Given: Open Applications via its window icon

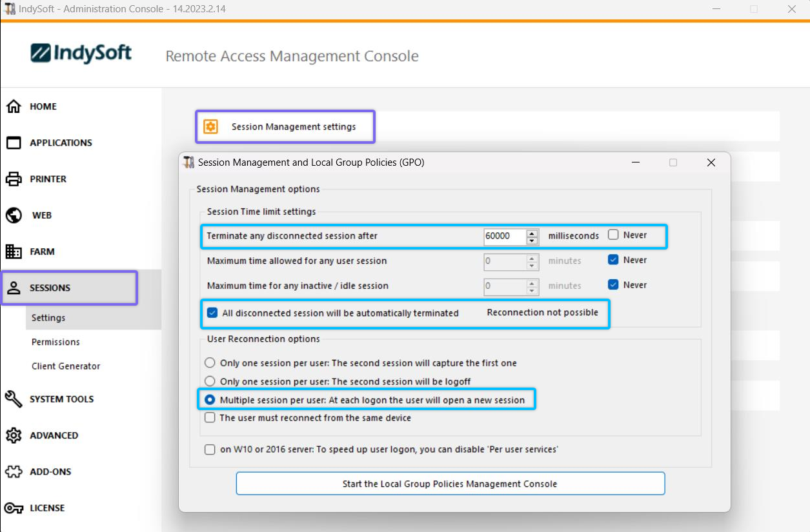Looking at the screenshot, I should (14, 143).
